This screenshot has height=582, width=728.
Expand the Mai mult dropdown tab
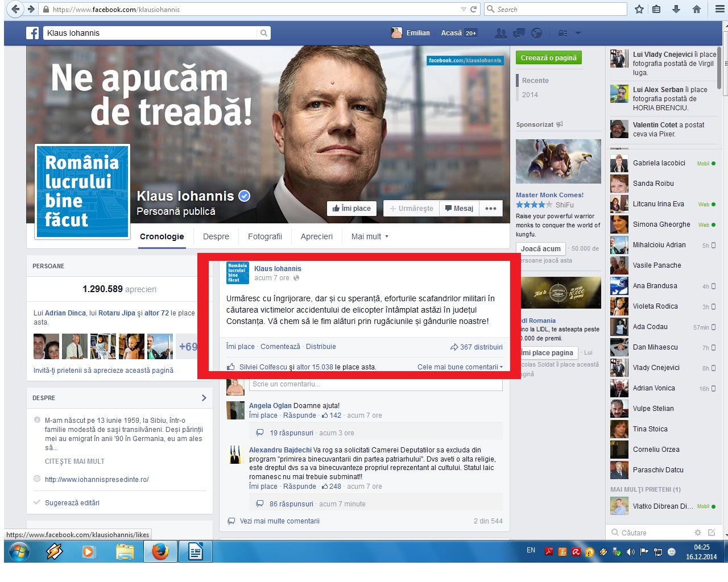(x=370, y=236)
